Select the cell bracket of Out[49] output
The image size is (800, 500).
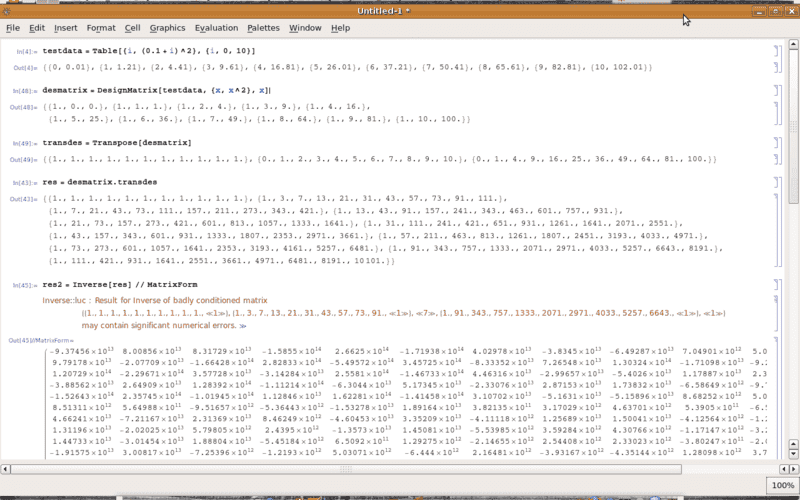coord(777,159)
